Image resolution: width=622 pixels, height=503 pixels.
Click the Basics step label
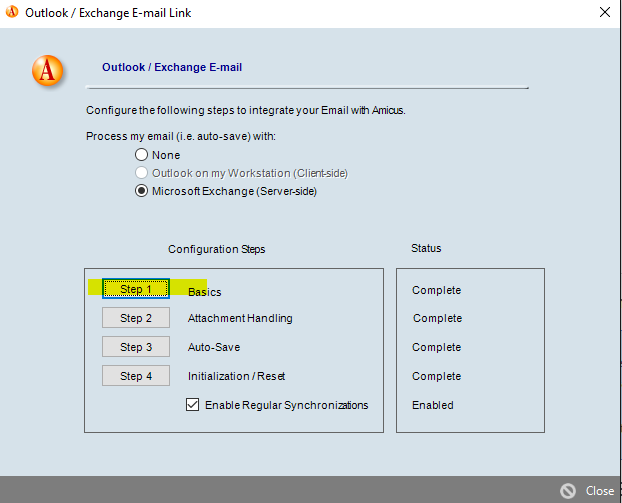pyautogui.click(x=204, y=292)
